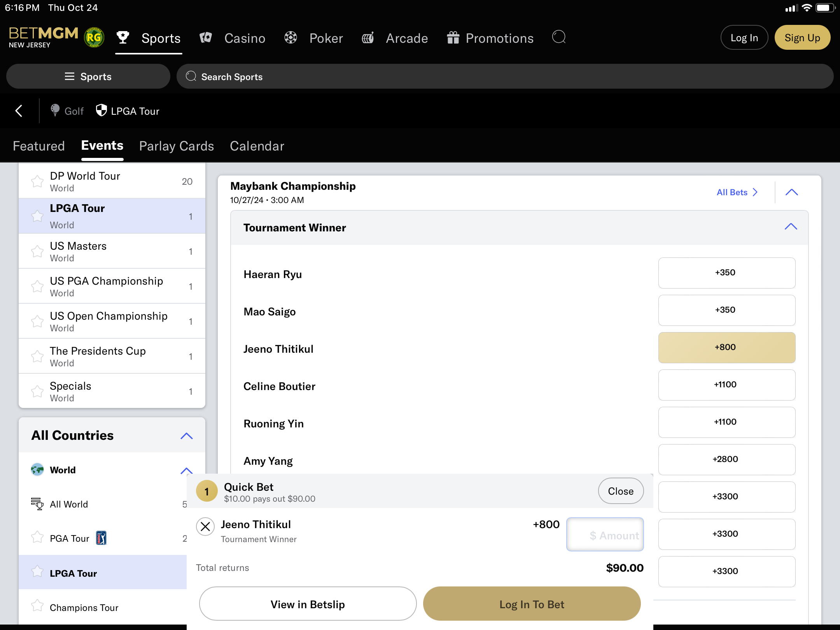Image resolution: width=840 pixels, height=630 pixels.
Task: Favorite US PGA Championship with star
Action: coord(37,286)
